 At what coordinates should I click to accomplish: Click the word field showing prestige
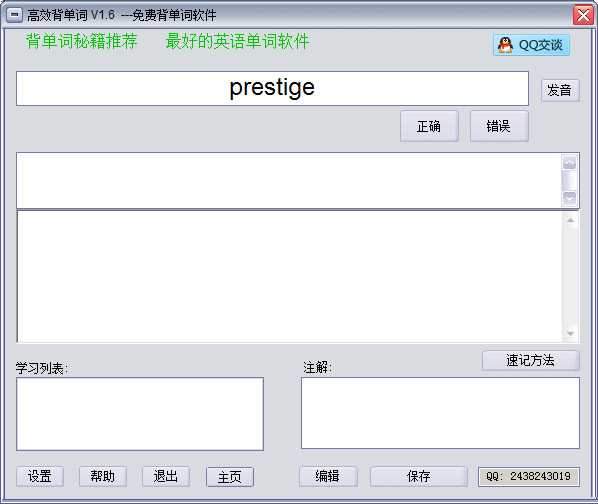(x=272, y=88)
